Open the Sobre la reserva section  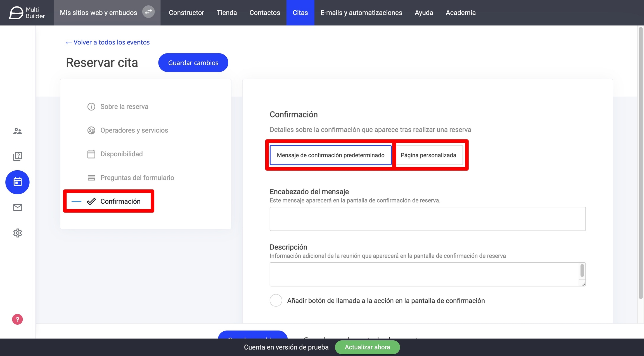(124, 107)
